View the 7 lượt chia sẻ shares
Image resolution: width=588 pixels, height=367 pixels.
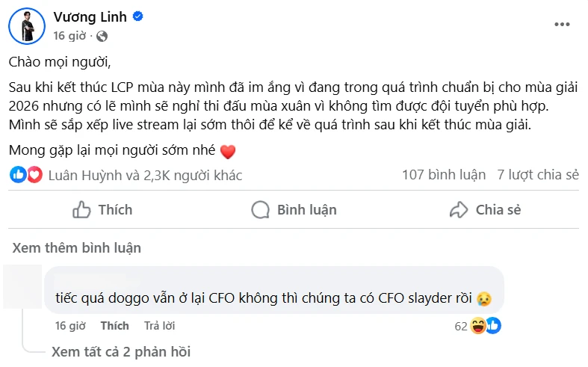(x=538, y=175)
